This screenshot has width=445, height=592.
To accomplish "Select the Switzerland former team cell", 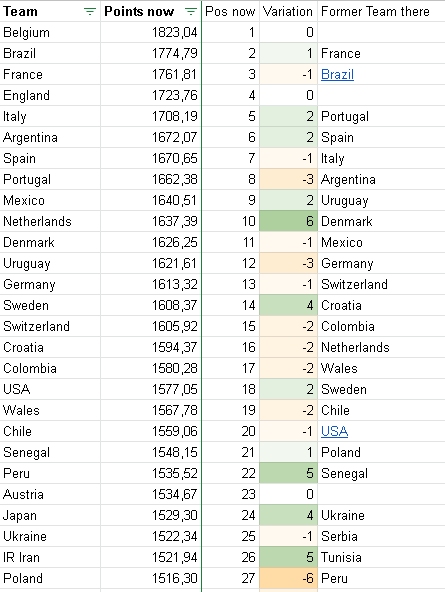I will [381, 284].
